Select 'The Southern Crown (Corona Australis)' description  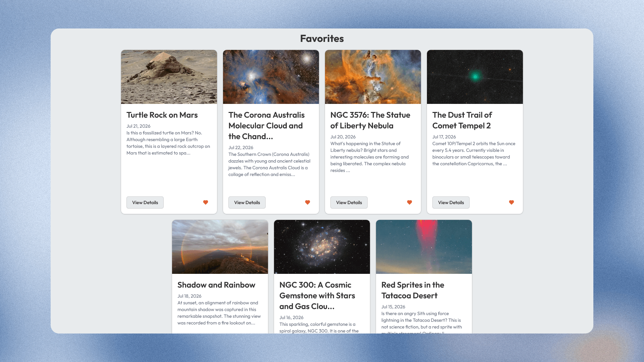[x=270, y=164]
